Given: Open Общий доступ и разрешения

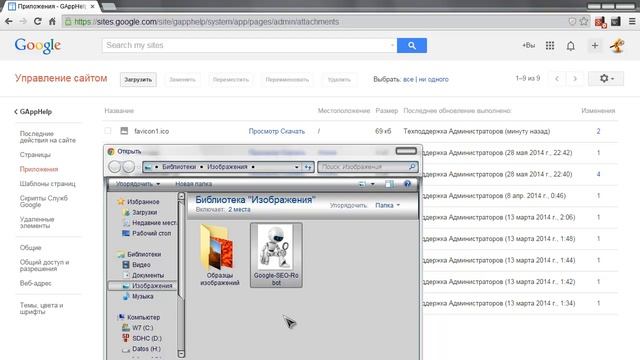Looking at the screenshot, I should pyautogui.click(x=44, y=265).
